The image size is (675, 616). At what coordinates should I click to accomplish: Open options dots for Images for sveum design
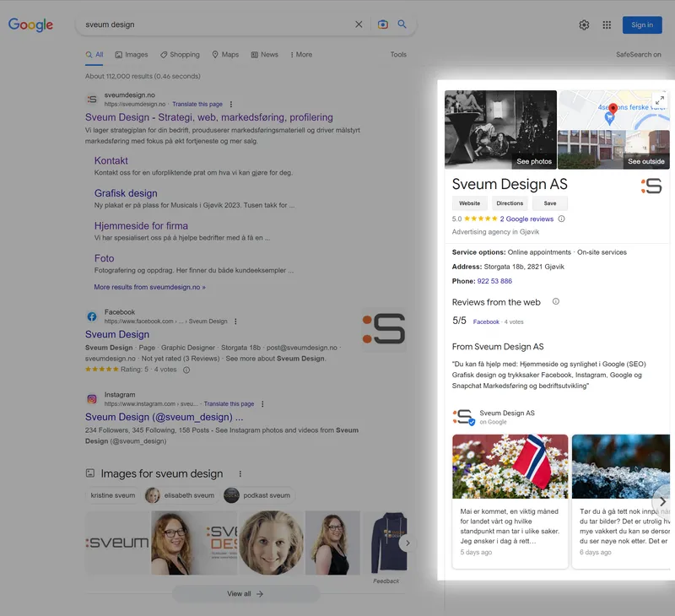coord(240,474)
